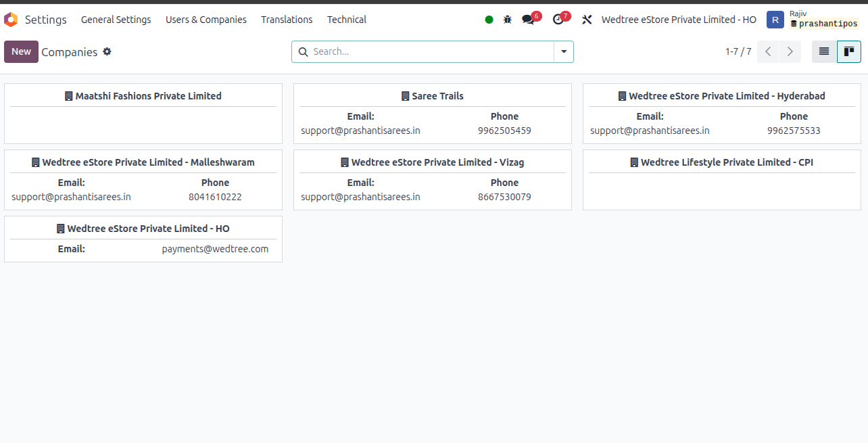This screenshot has height=443, width=868.
Task: Click phone number 9962505459
Action: pyautogui.click(x=504, y=131)
